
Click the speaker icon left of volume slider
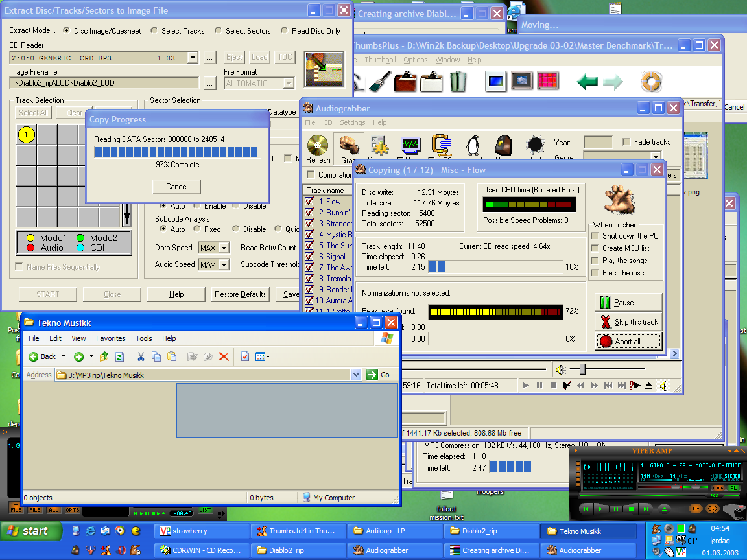click(561, 369)
